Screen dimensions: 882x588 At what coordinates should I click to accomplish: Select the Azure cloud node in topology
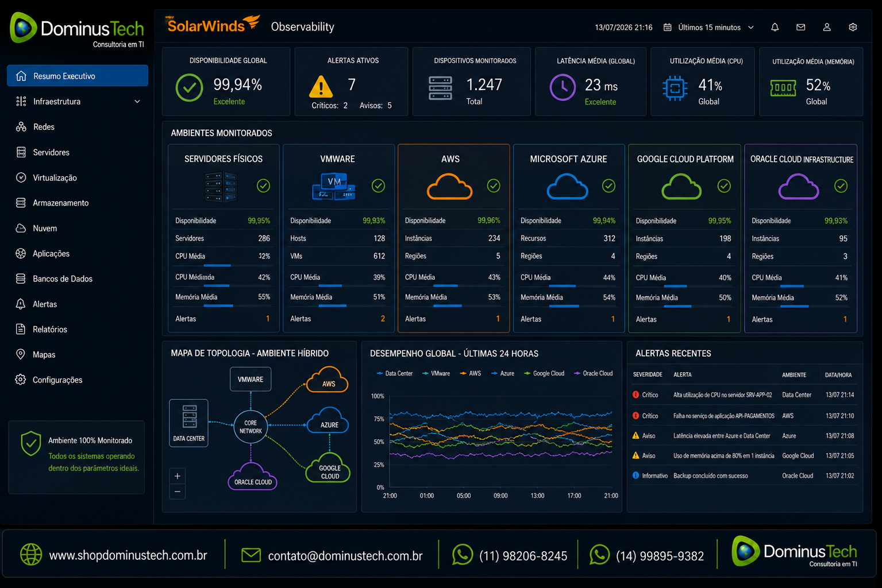[x=328, y=420]
